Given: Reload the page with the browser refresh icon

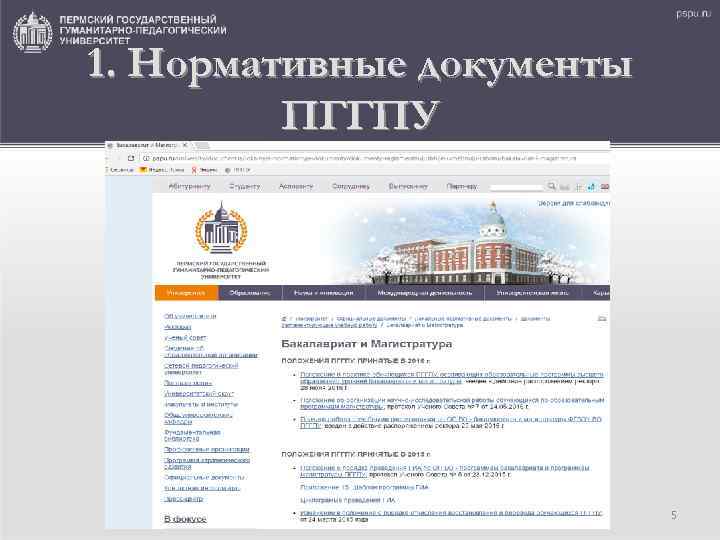Looking at the screenshot, I should pos(131,158).
